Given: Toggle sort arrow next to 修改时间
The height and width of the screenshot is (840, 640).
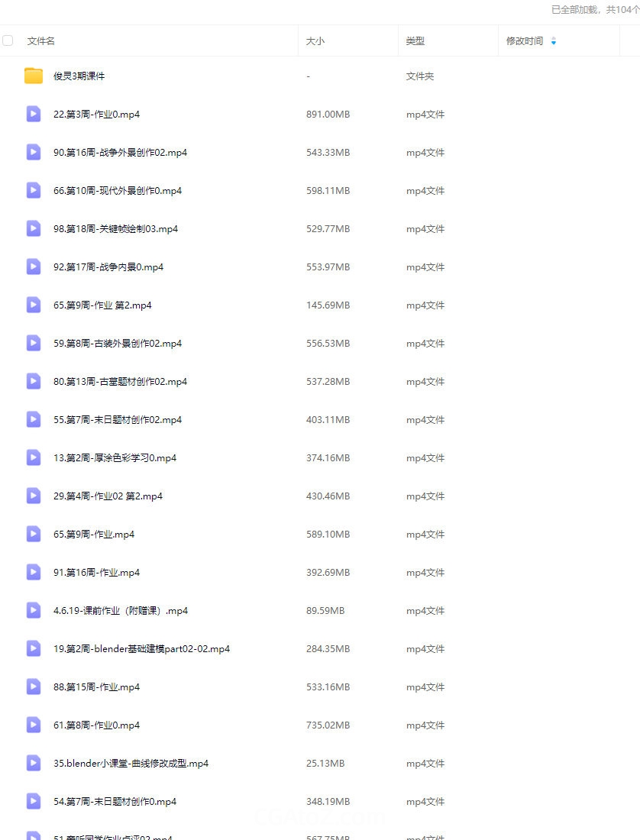Looking at the screenshot, I should [x=553, y=41].
